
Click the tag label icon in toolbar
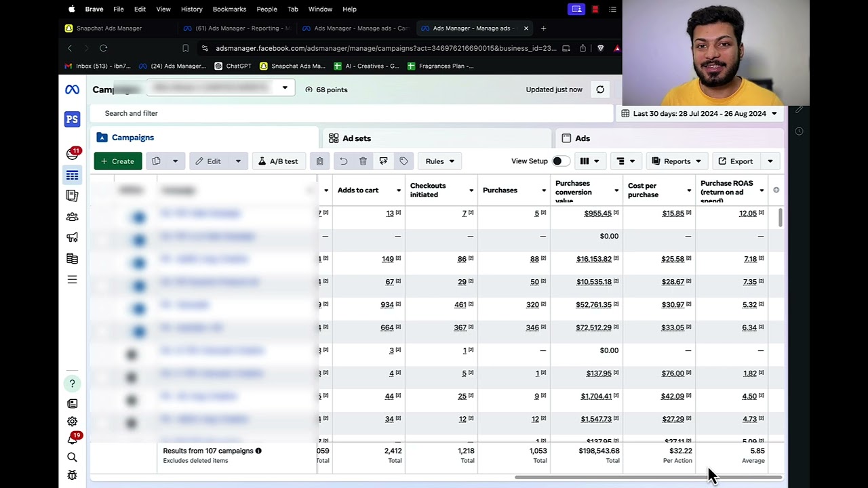[403, 161]
